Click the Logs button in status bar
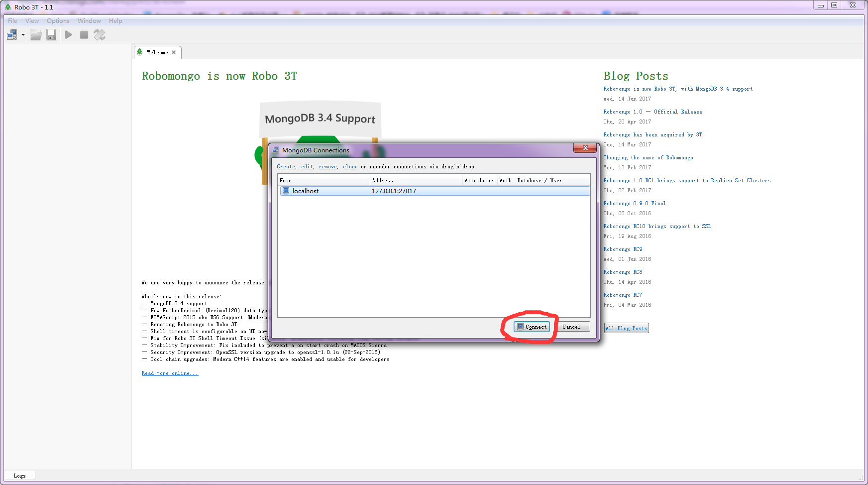The height and width of the screenshot is (485, 868). 19,476
